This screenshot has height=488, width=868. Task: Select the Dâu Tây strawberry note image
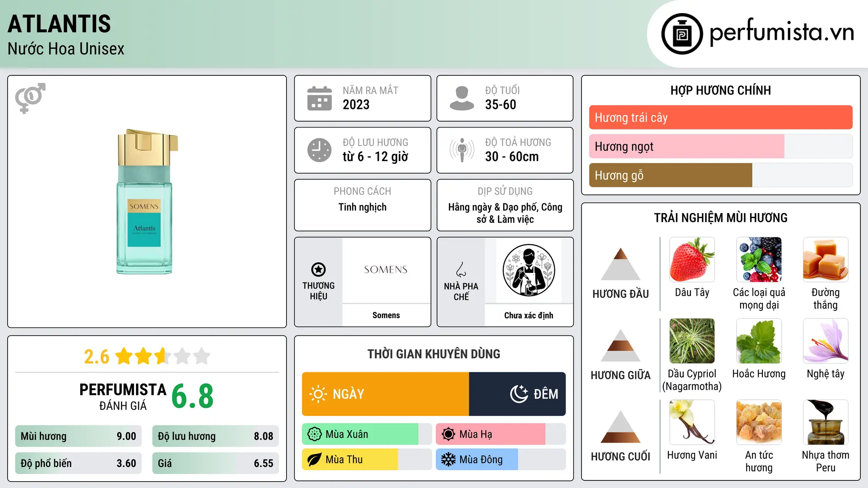click(x=692, y=260)
